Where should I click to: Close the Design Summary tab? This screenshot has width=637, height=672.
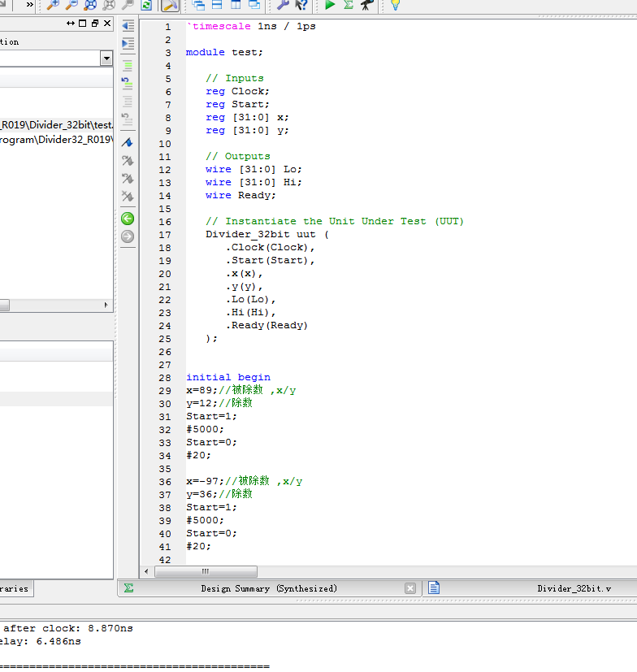click(x=410, y=588)
